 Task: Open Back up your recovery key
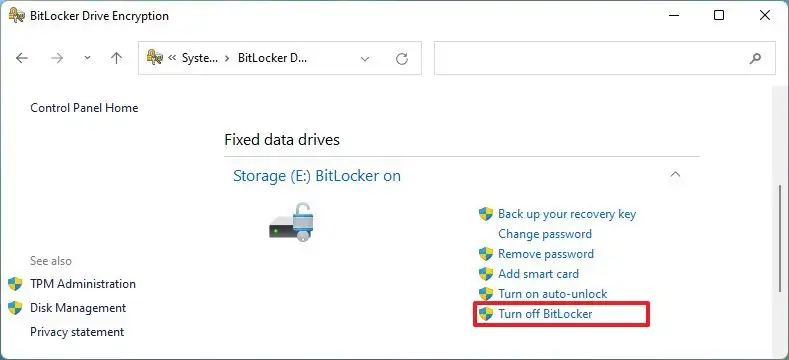coord(567,214)
